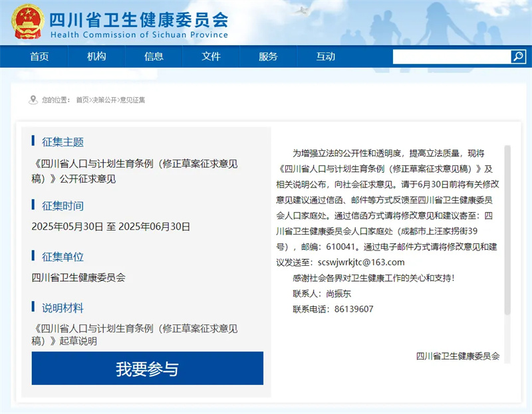
Task: Click the email scswjwrkjtc@163.com
Action: pos(361,262)
